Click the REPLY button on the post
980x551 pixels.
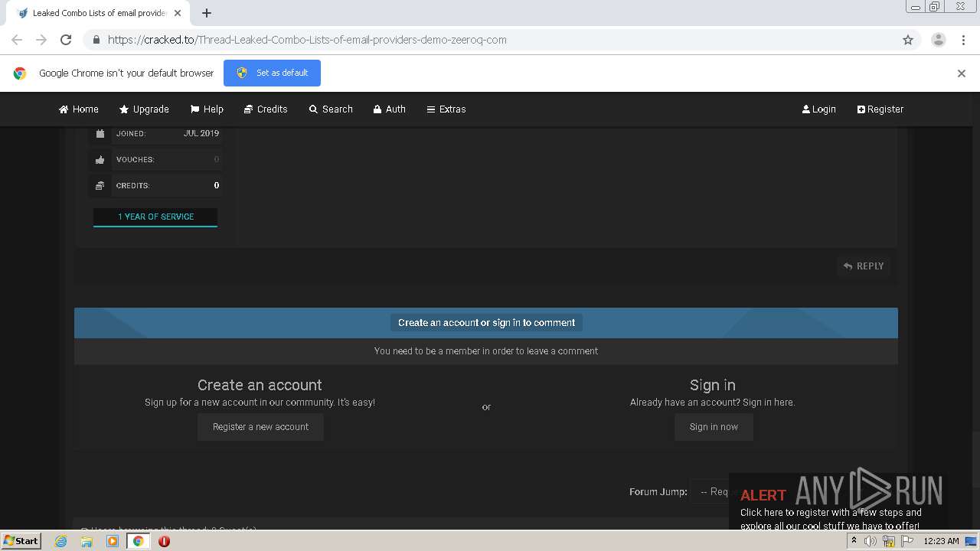pyautogui.click(x=864, y=266)
